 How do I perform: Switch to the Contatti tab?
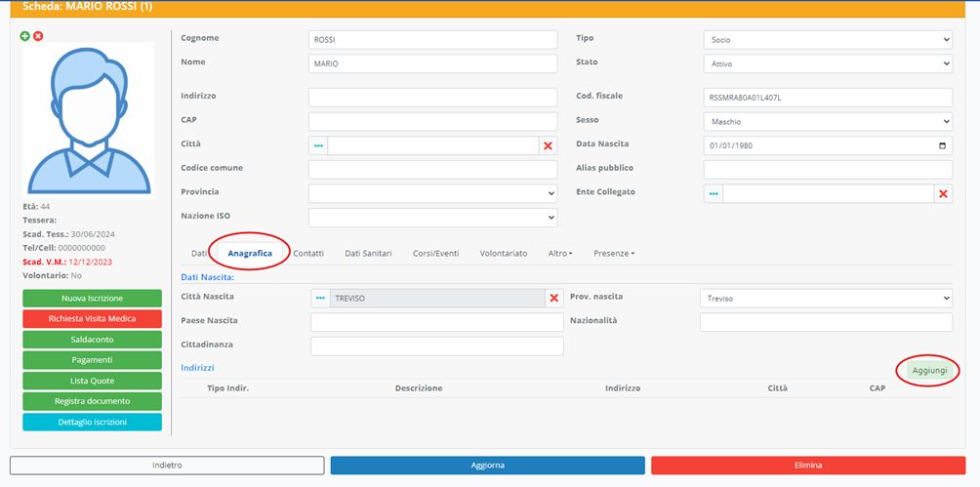click(x=308, y=253)
